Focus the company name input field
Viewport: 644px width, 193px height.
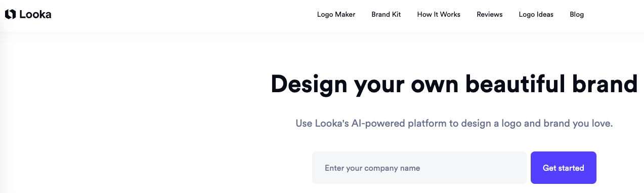click(419, 168)
